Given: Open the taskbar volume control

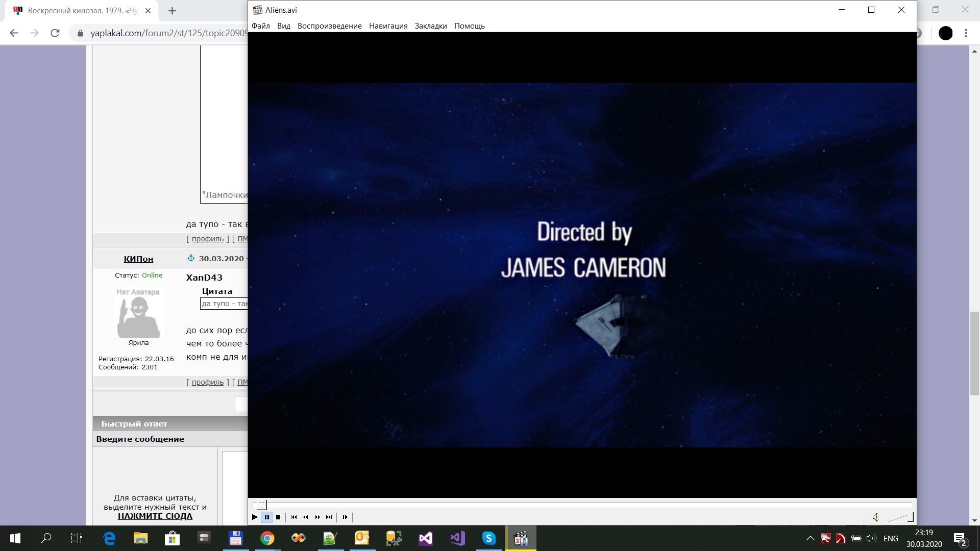Looking at the screenshot, I should pos(871,538).
